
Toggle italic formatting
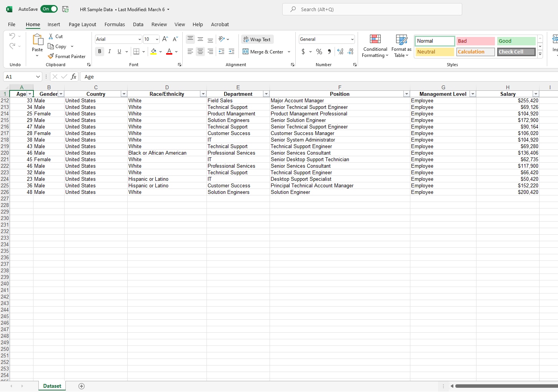pos(110,51)
